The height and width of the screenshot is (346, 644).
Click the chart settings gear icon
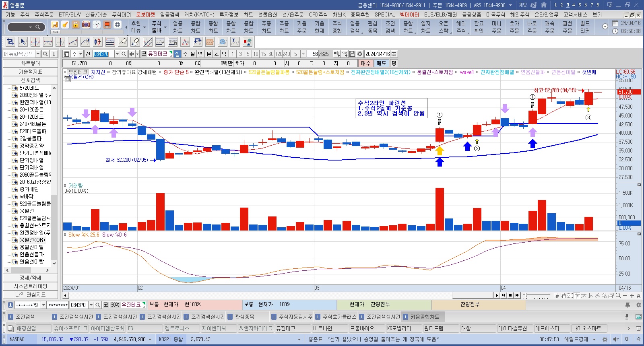pos(360,54)
